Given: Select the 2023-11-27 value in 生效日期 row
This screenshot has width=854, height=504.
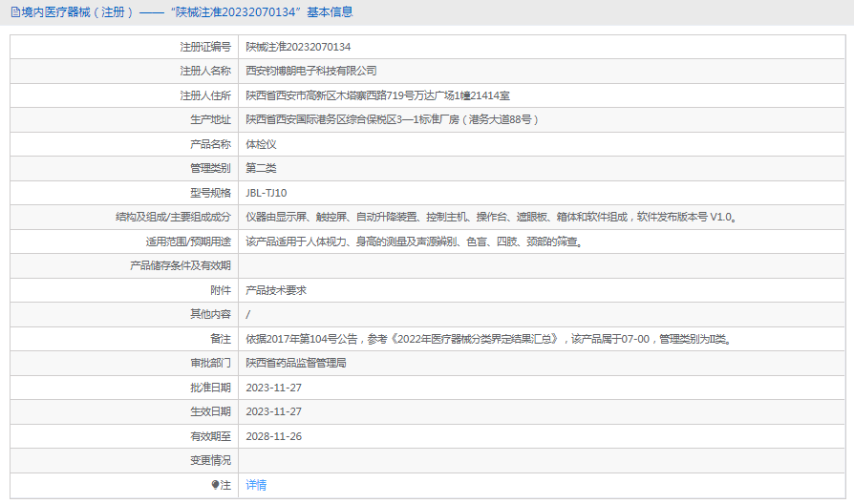Looking at the screenshot, I should 273,411.
